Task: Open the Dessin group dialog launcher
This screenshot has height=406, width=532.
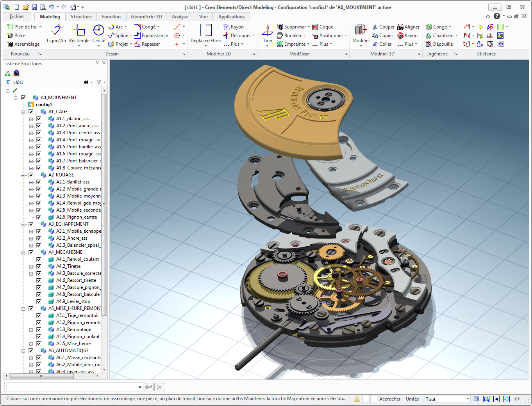Action: 184,54
